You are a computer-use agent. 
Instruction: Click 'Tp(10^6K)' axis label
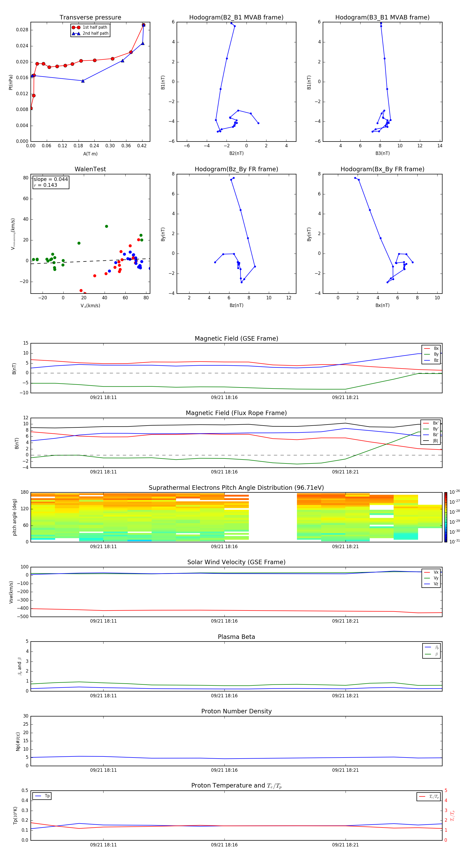coord(16,815)
